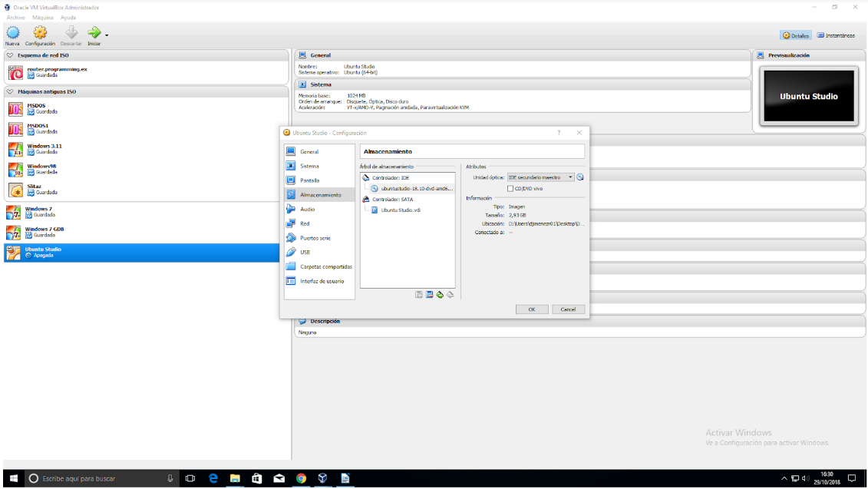Switch to Instantáneas view
Viewport: 868px width, 489px height.
point(836,35)
